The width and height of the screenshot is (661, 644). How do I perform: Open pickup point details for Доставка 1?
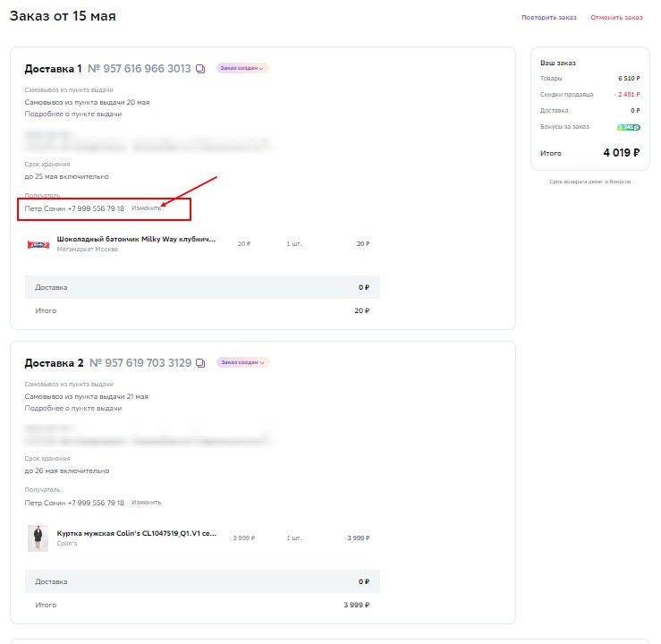tap(73, 114)
